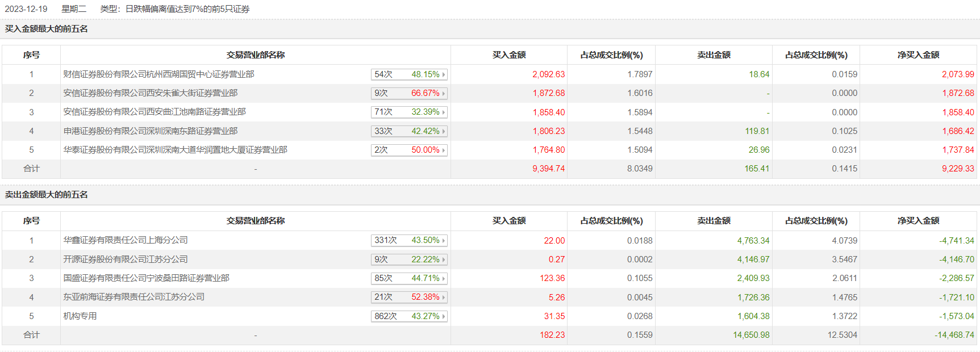Expand the 33次 42.42% stats box
This screenshot has width=980, height=352.
tap(444, 131)
